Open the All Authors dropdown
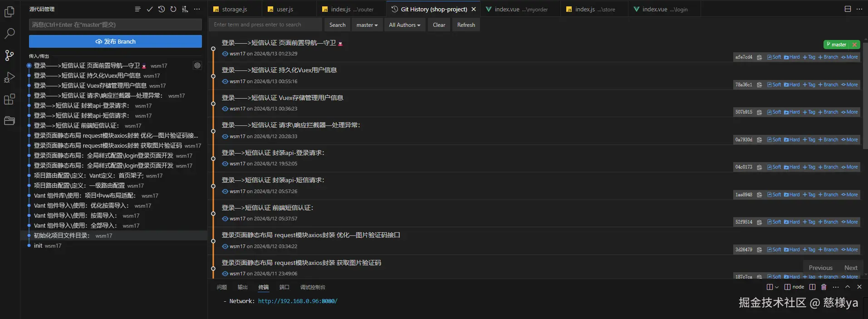 [404, 25]
